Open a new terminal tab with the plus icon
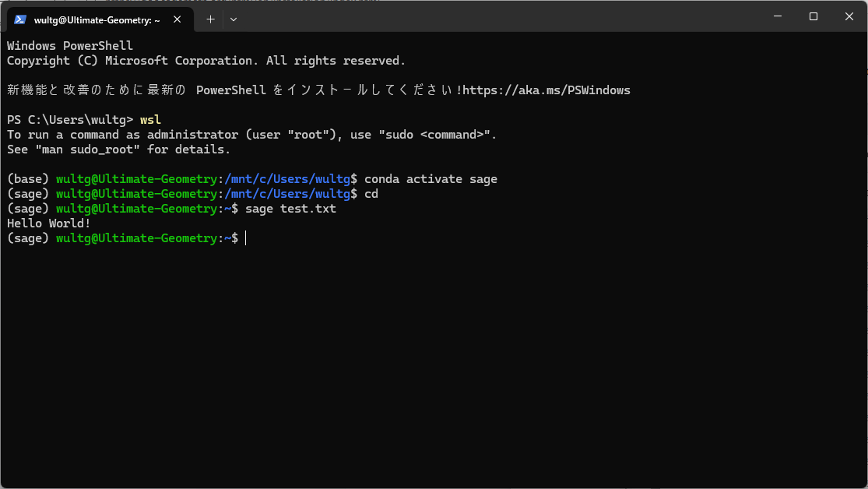This screenshot has height=489, width=868. 209,19
